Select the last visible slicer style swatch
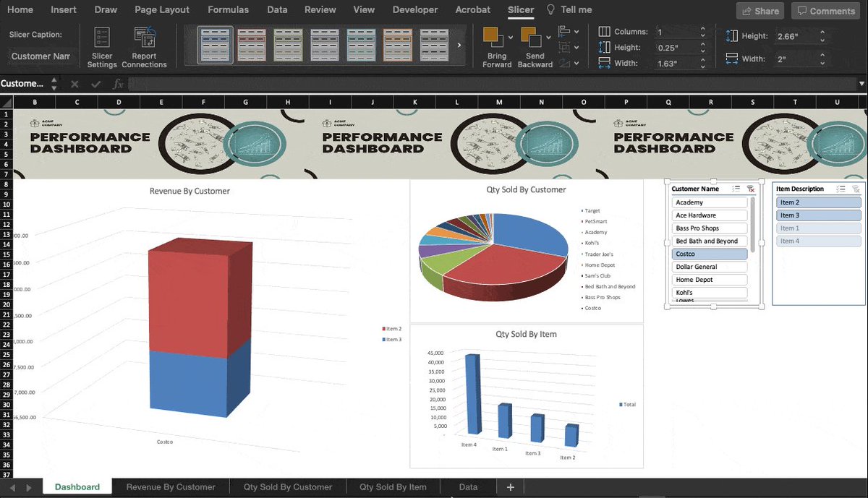Viewport: 868px width, 498px height. (434, 45)
